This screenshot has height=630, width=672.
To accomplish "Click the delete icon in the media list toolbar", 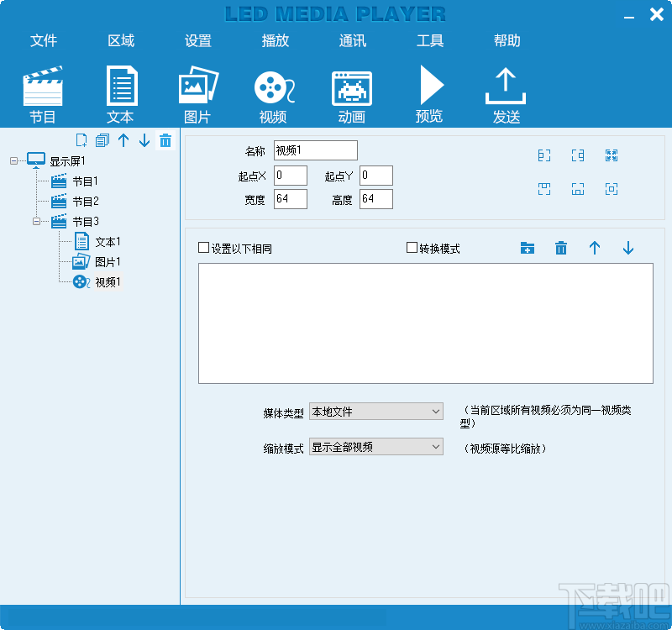I will click(x=560, y=248).
